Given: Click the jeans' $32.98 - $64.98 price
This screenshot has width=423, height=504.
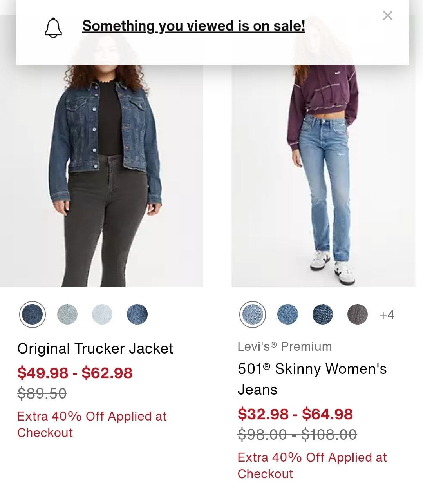Looking at the screenshot, I should (295, 414).
